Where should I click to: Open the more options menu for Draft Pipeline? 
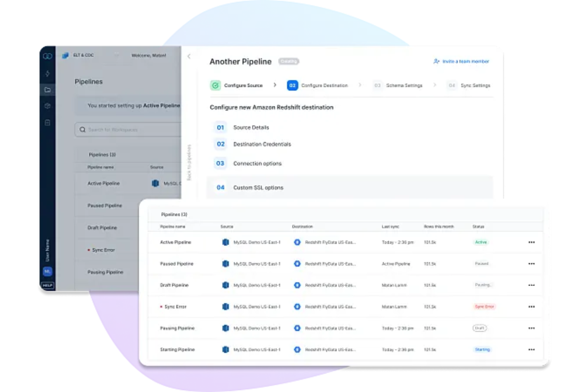(532, 285)
